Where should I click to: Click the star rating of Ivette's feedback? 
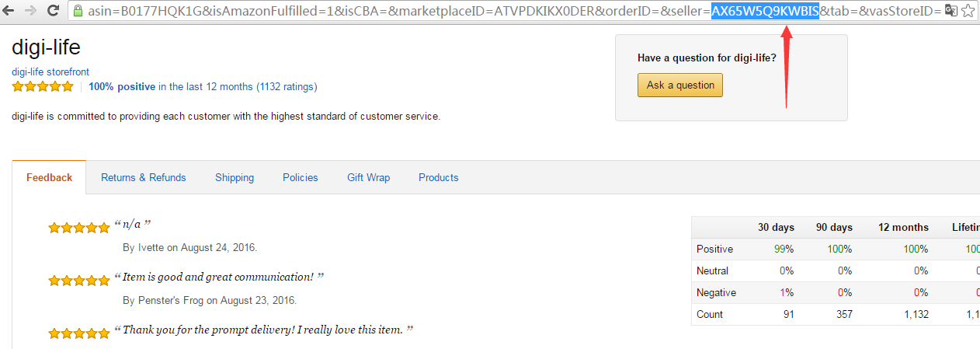coord(79,228)
